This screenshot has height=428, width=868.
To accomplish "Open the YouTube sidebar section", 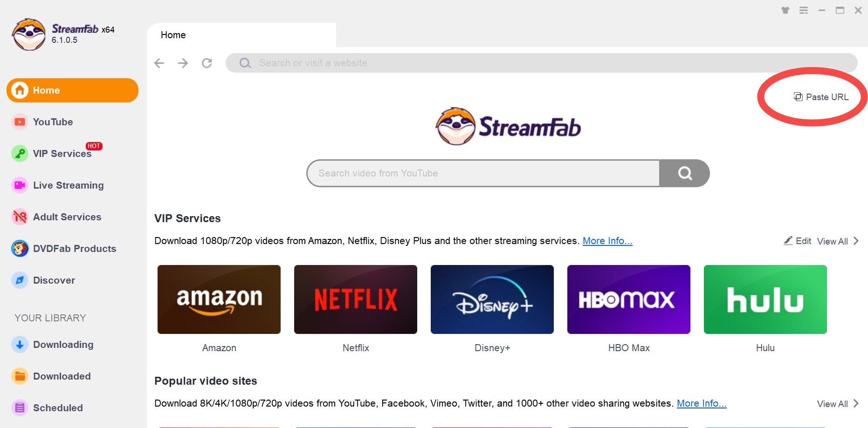I will point(53,122).
